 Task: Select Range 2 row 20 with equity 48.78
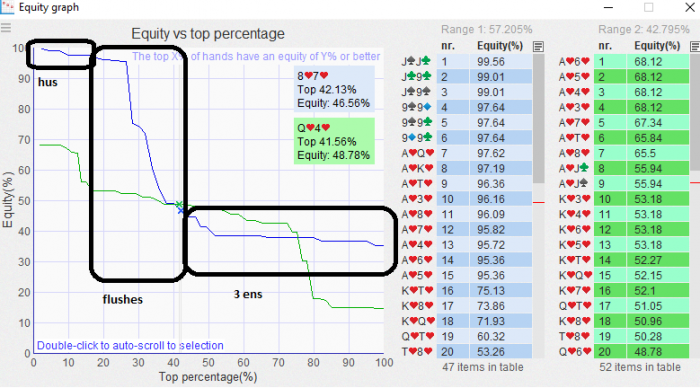pyautogui.click(x=623, y=351)
